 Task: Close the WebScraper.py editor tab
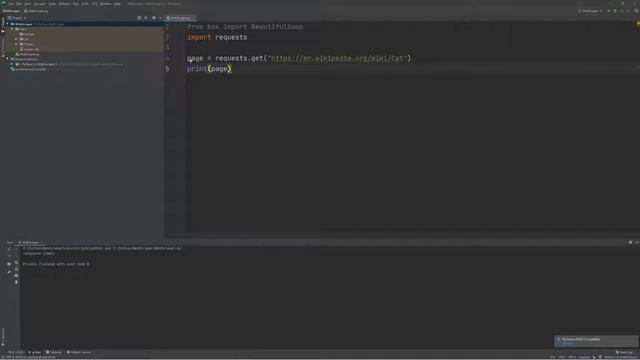coord(193,18)
